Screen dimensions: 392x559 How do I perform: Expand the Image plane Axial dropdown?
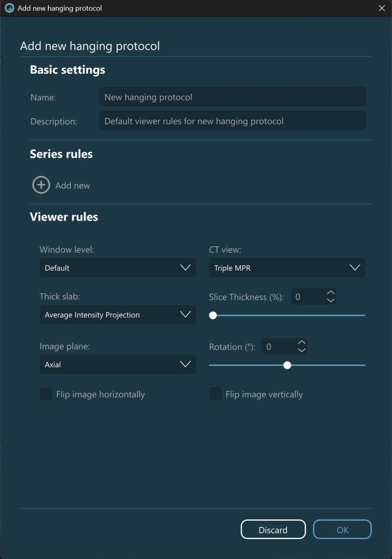pyautogui.click(x=117, y=364)
